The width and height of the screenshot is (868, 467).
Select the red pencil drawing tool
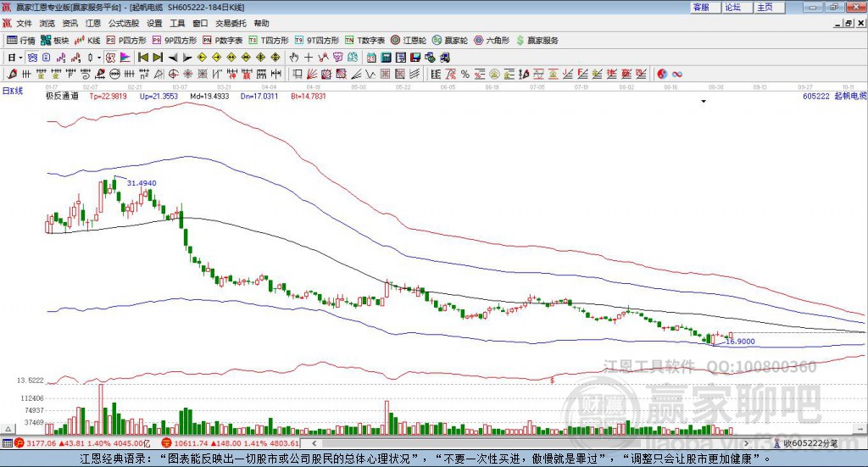(x=12, y=74)
